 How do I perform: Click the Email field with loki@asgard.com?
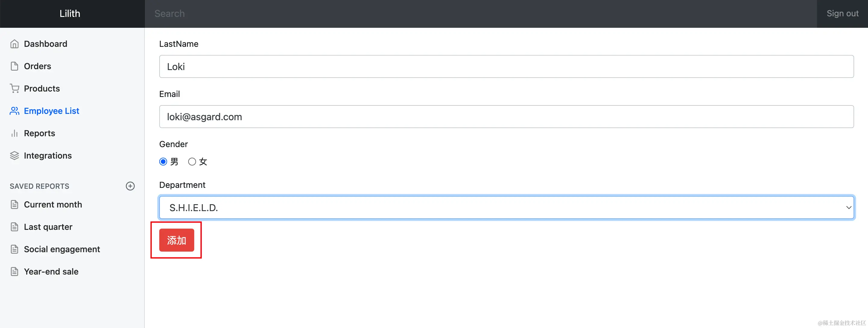tap(506, 117)
